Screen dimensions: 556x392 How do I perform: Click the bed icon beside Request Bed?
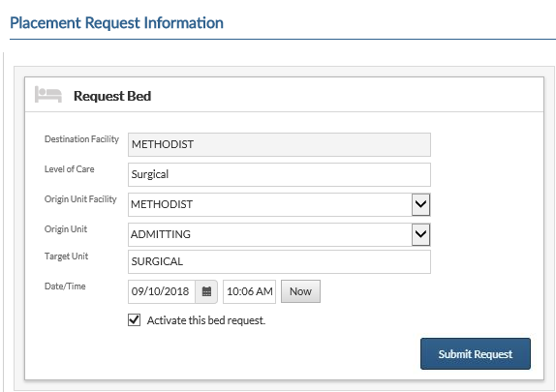coord(48,95)
